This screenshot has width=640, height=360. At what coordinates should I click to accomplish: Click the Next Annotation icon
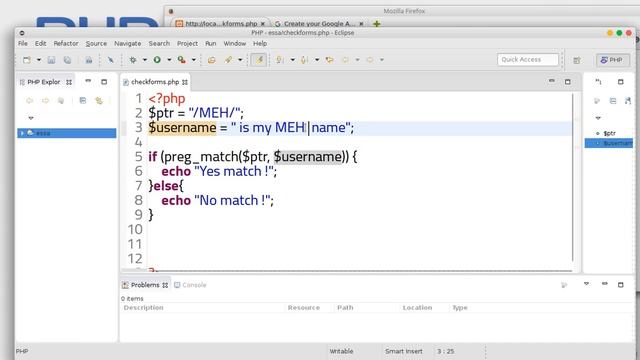tap(280, 60)
